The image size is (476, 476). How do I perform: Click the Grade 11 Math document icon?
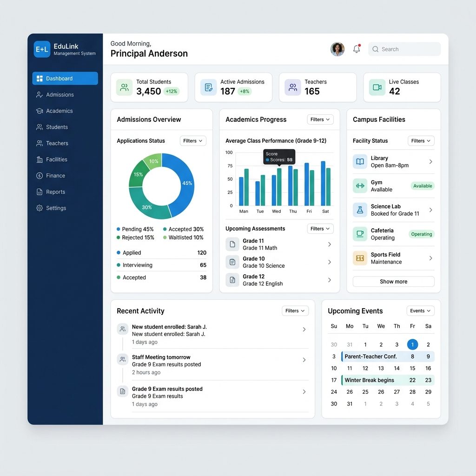pos(232,244)
